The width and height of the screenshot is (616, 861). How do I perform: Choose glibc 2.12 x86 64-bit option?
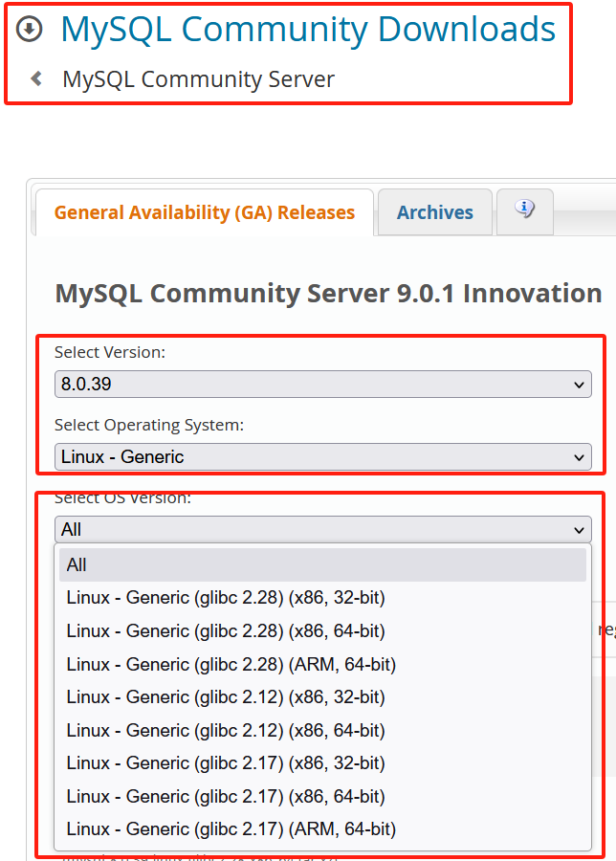tap(226, 731)
